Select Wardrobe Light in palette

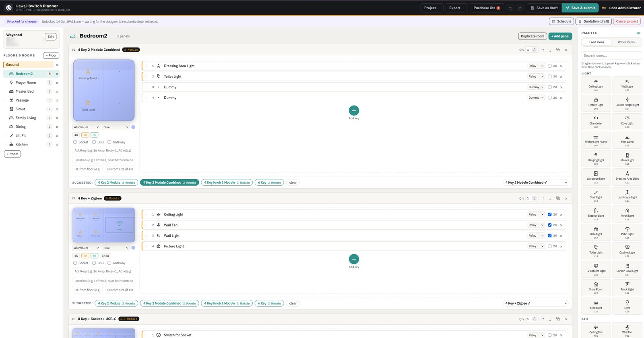coord(596,177)
